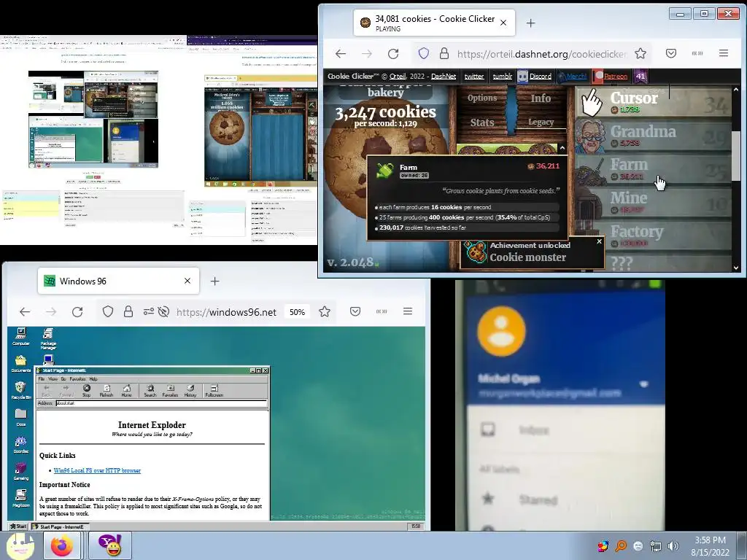Click the padlock icon beside orteil.dashnet.org URL
The image size is (747, 560).
click(x=444, y=53)
